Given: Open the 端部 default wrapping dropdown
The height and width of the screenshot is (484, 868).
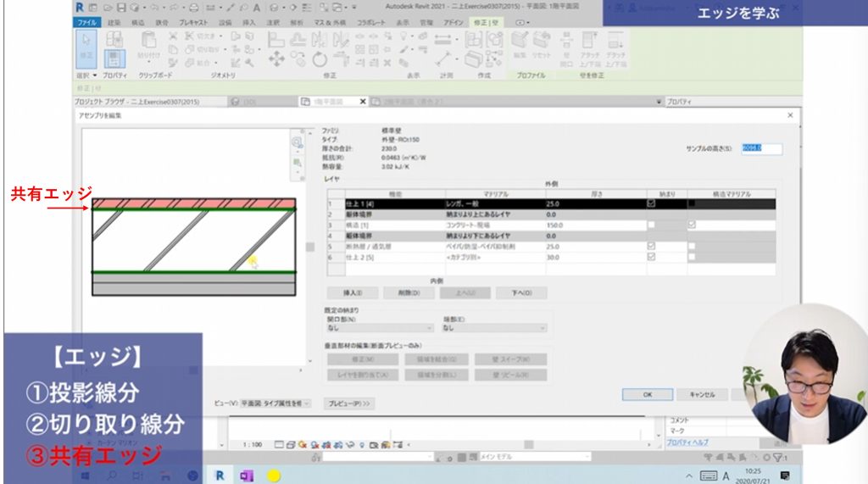Looking at the screenshot, I should pos(496,327).
